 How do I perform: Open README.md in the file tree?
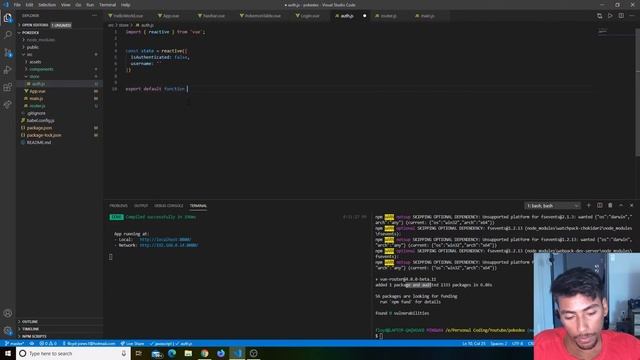(59, 143)
